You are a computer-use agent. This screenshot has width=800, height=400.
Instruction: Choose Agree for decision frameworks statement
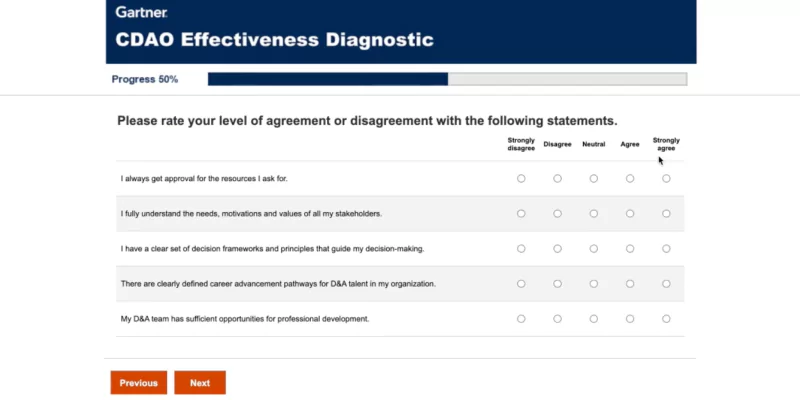point(630,249)
